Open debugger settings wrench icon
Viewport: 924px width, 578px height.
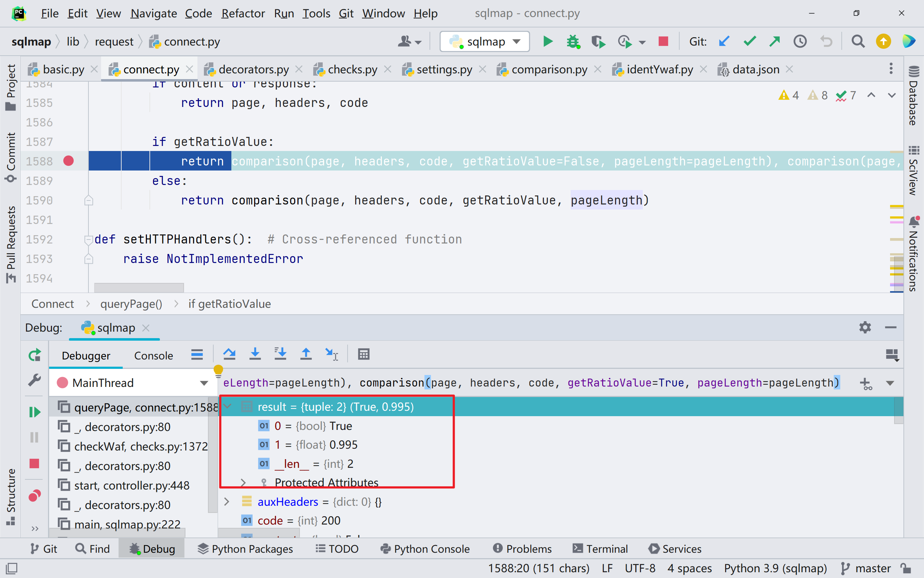pyautogui.click(x=34, y=380)
